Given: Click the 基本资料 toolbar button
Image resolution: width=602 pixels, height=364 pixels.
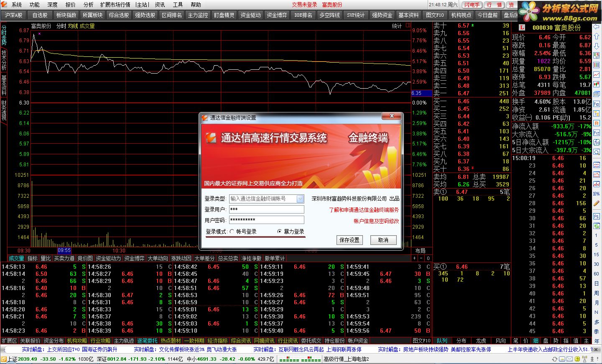Looking at the screenshot, I should pos(408,15).
